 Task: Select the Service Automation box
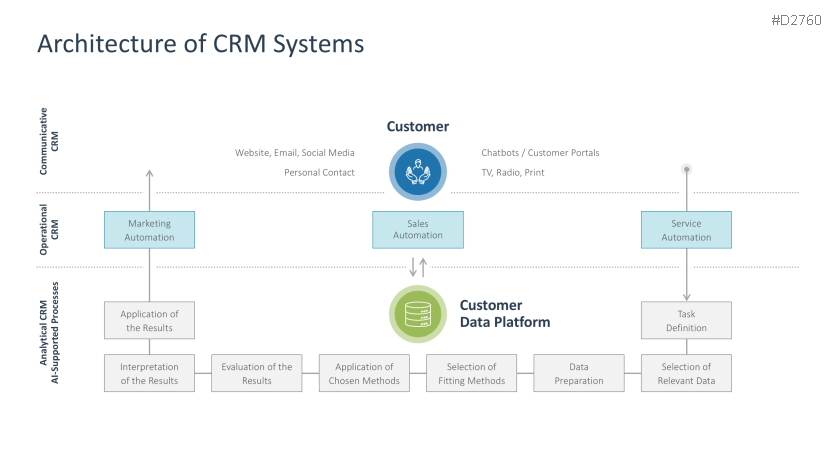pos(686,230)
